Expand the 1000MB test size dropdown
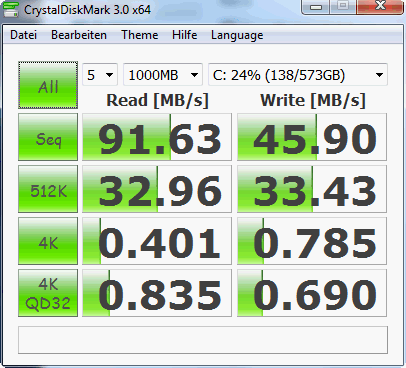Image resolution: width=406 pixels, height=368 pixels. [x=163, y=75]
